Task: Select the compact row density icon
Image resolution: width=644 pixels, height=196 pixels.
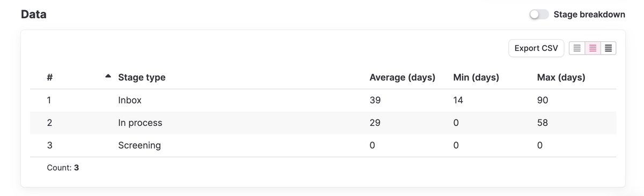Action: [608, 48]
